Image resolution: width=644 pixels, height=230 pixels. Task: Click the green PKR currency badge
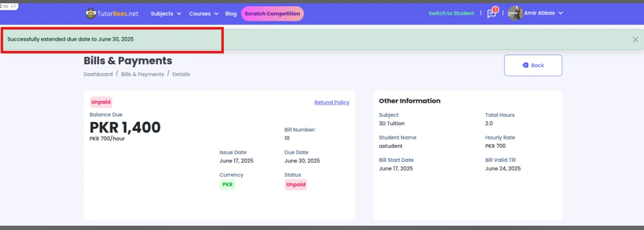coord(227,185)
